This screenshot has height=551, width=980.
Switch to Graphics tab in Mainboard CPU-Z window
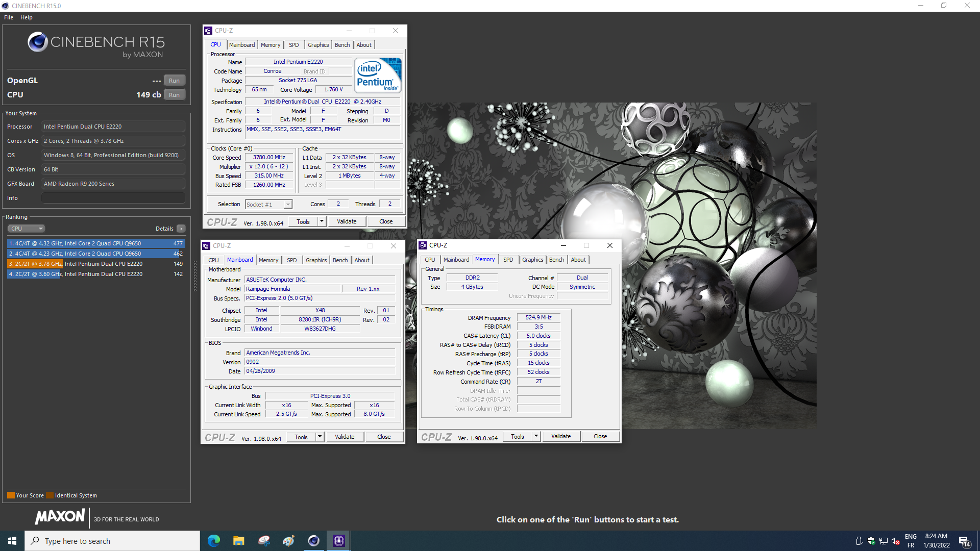pyautogui.click(x=316, y=260)
